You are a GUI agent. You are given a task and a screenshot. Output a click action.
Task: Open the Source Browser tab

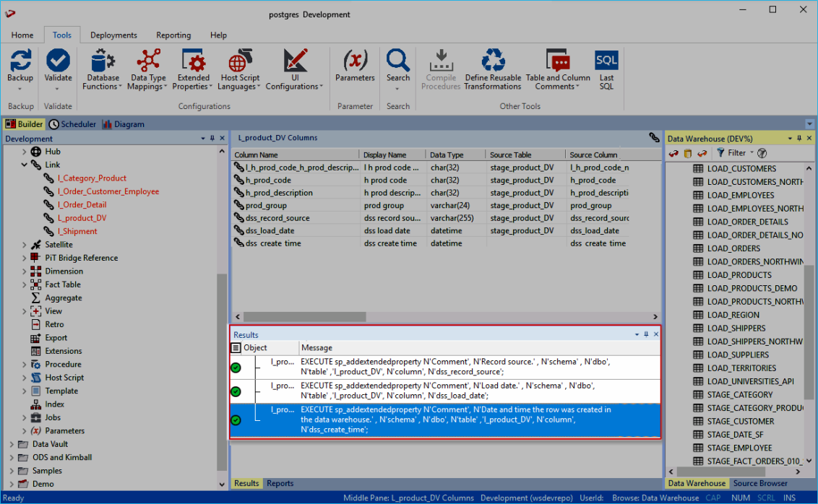tap(760, 484)
